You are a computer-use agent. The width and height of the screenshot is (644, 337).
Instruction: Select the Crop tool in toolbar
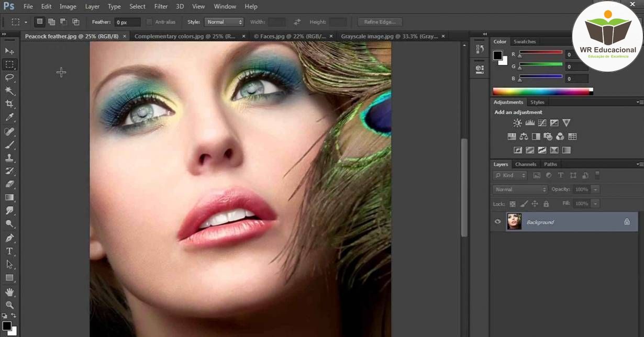point(9,104)
